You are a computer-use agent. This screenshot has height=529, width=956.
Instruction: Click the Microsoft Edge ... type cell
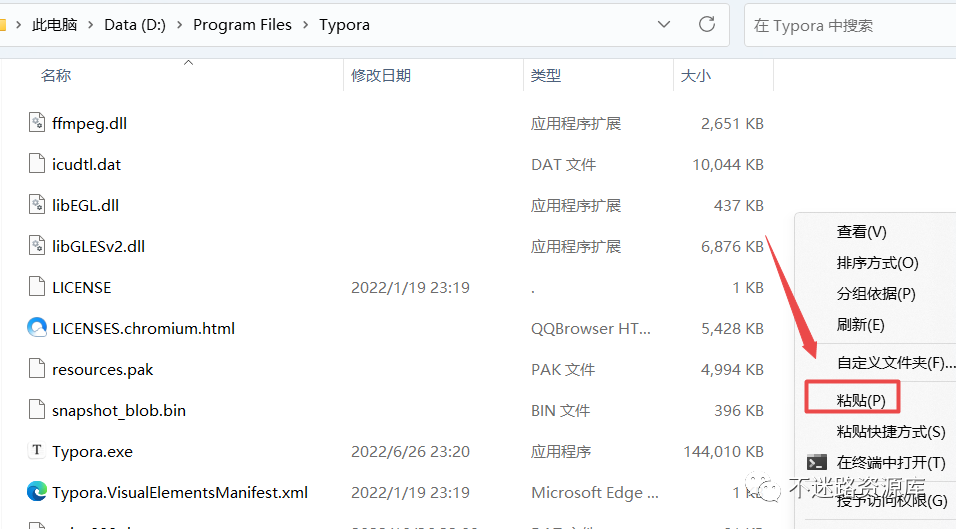tap(595, 492)
